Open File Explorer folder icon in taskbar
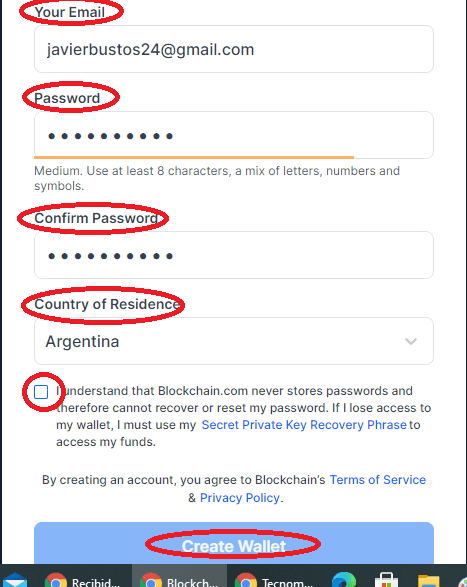The height and width of the screenshot is (587, 467). coord(428,580)
